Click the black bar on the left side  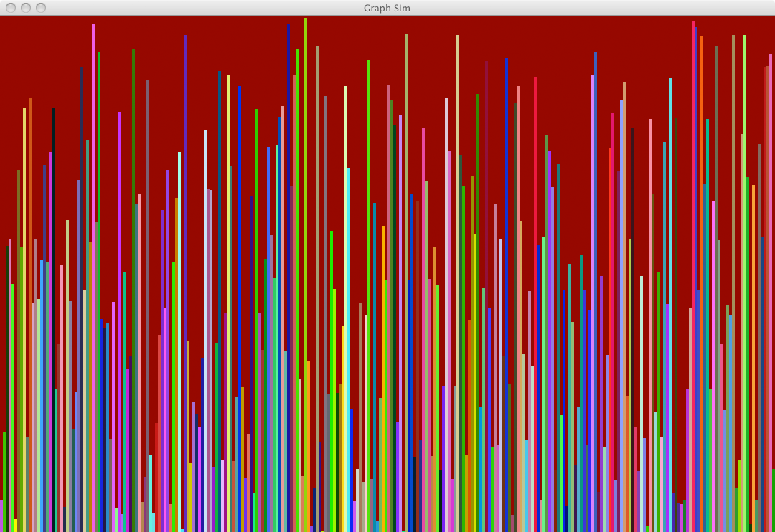pos(53,215)
